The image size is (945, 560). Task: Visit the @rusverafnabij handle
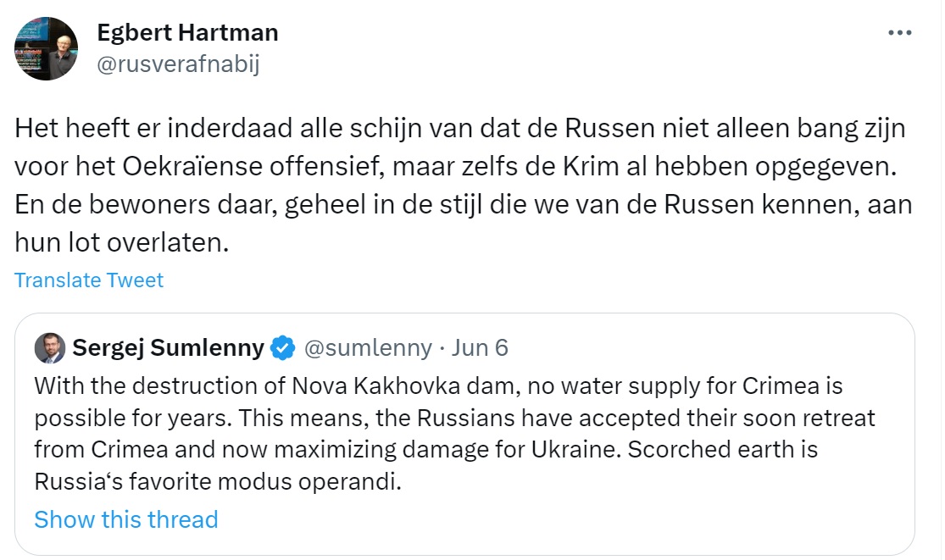178,64
